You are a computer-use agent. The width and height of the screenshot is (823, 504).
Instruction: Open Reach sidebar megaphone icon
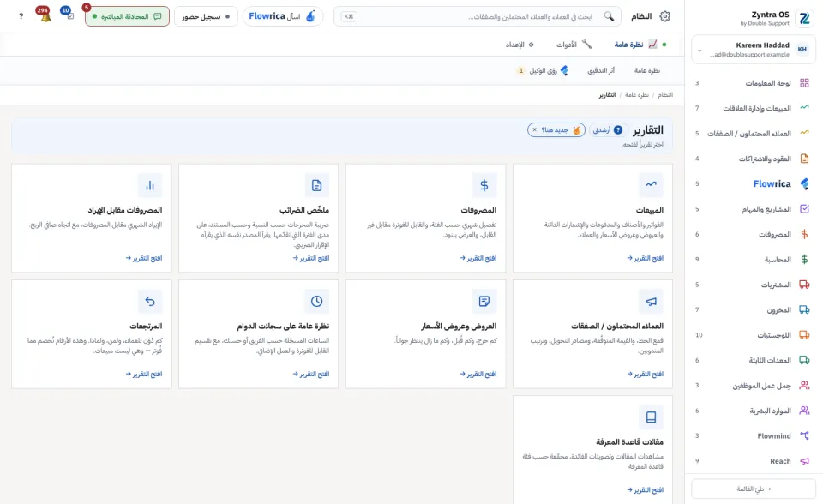pyautogui.click(x=804, y=461)
